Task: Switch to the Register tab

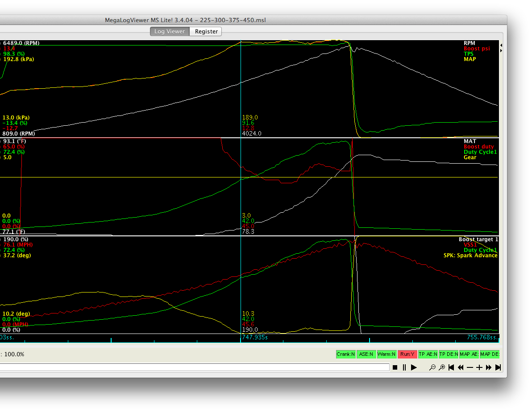Action: pos(206,31)
